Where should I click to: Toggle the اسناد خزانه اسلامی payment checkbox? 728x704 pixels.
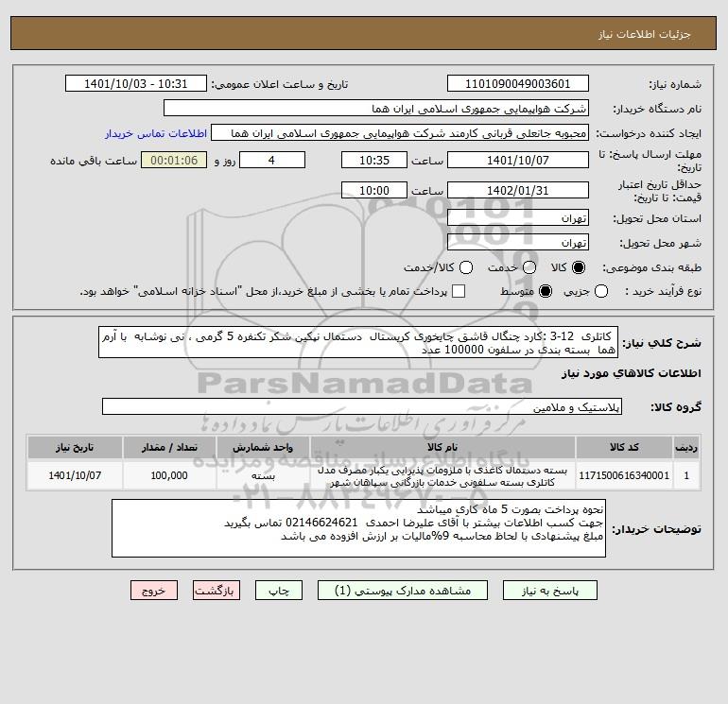click(x=459, y=291)
